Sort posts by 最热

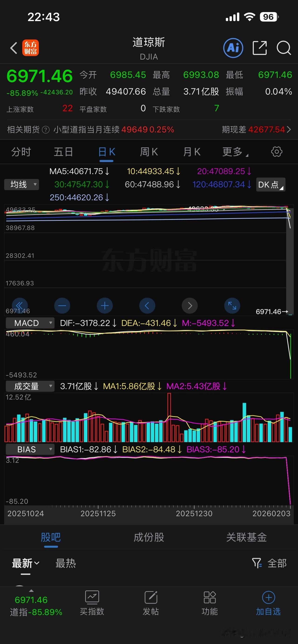66,563
